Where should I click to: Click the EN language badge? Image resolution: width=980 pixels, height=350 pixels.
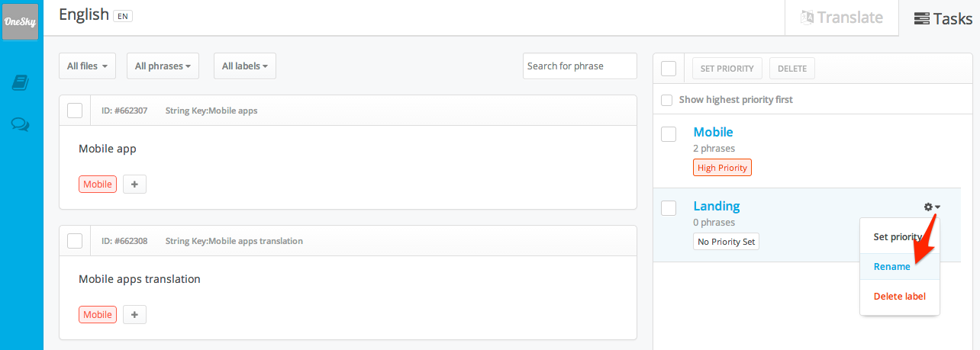(122, 16)
